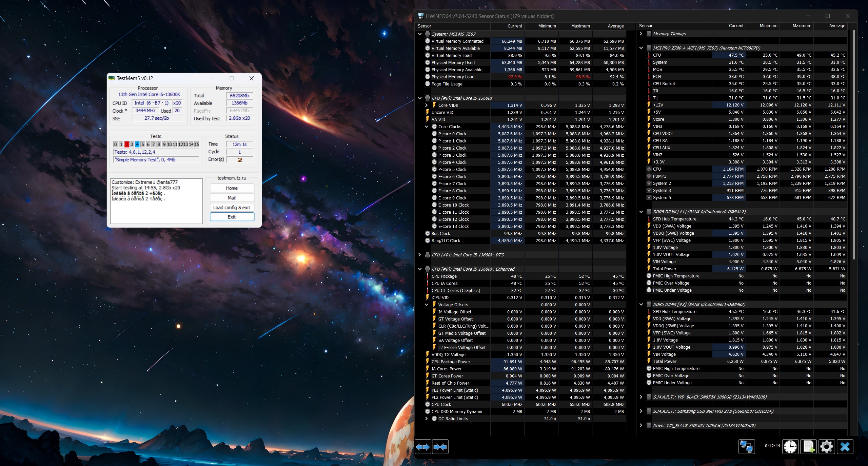This screenshot has height=466, width=868.
Task: Click the Core VIDs lightning bolt icon
Action: 434,105
